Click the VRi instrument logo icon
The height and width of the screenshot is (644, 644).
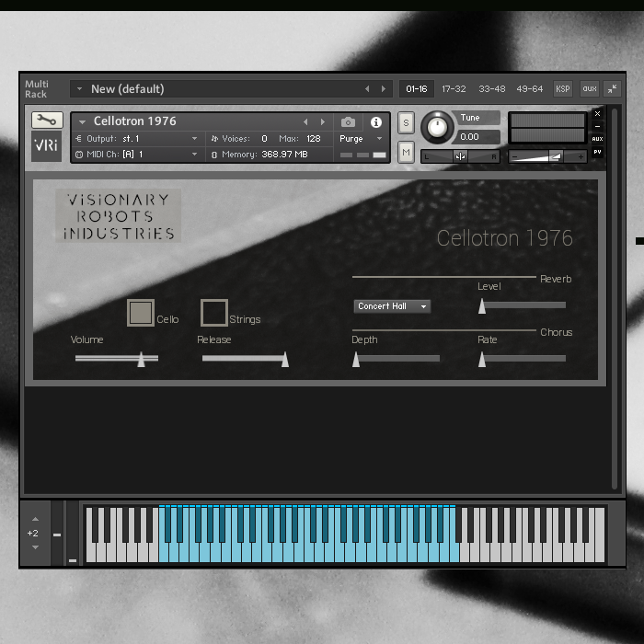point(46,147)
